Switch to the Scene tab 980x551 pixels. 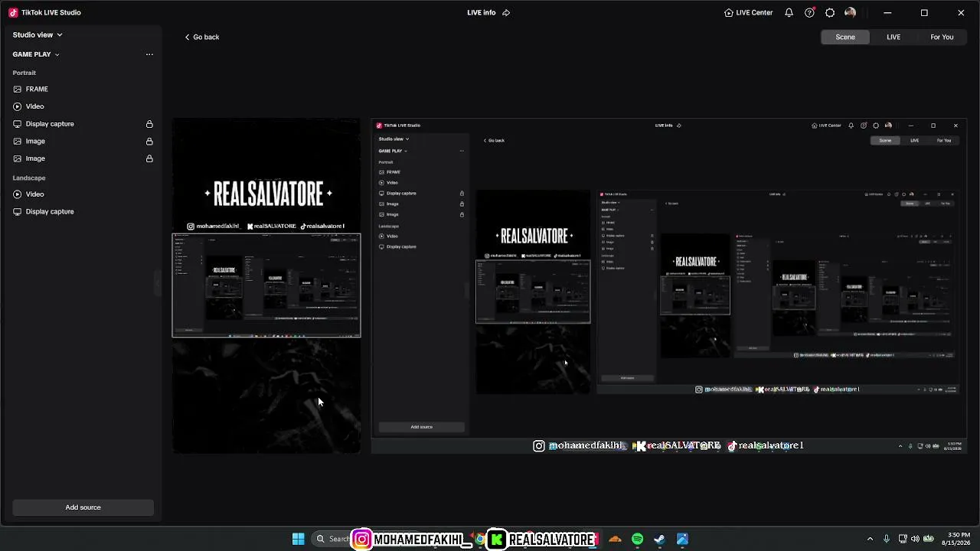pyautogui.click(x=845, y=37)
